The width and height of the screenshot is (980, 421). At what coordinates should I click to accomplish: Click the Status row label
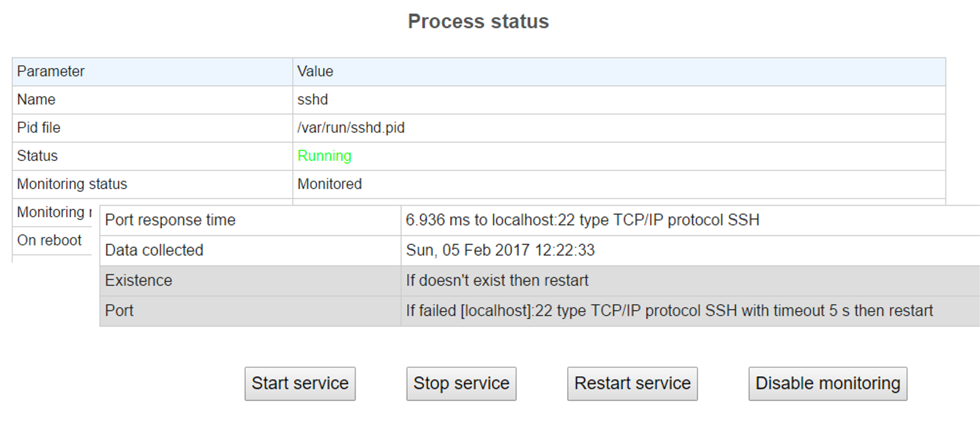tap(37, 156)
